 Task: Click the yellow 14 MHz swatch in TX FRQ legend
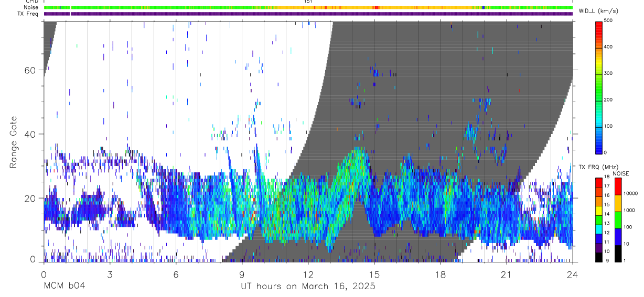(x=598, y=211)
